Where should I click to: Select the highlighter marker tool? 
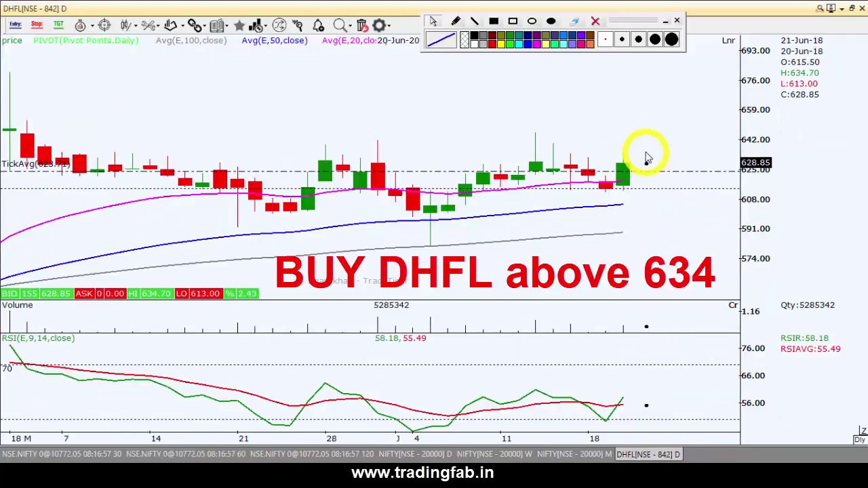pyautogui.click(x=456, y=21)
